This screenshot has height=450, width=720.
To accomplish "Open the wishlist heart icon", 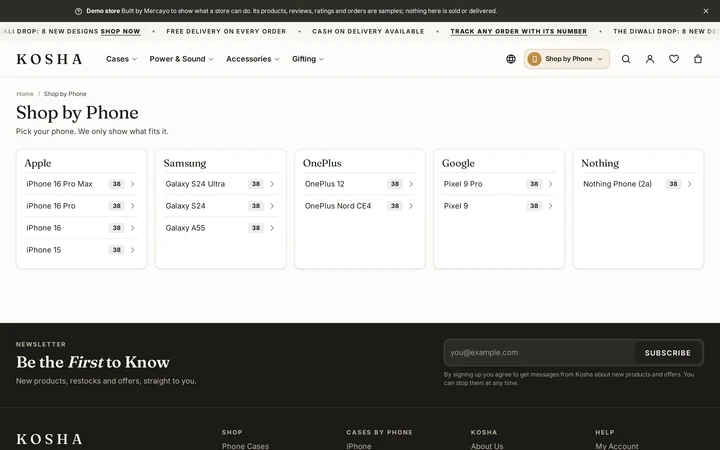I will 674,59.
